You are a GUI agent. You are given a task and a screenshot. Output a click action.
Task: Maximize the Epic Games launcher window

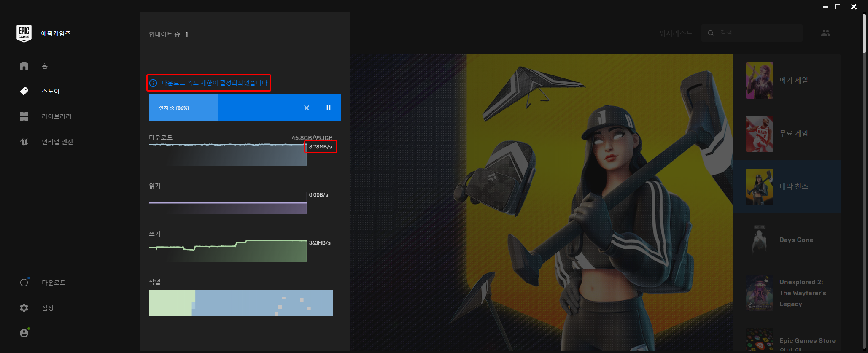coord(838,7)
